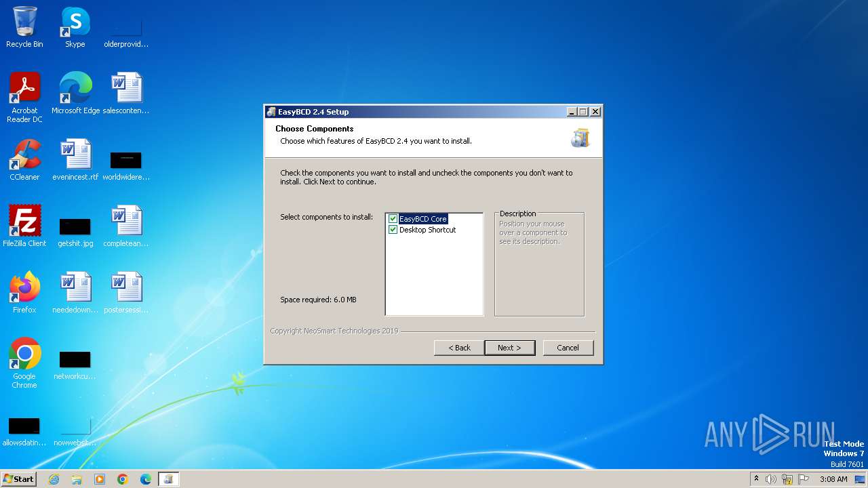868x488 pixels.
Task: Click the Description box placeholder text
Action: click(533, 232)
